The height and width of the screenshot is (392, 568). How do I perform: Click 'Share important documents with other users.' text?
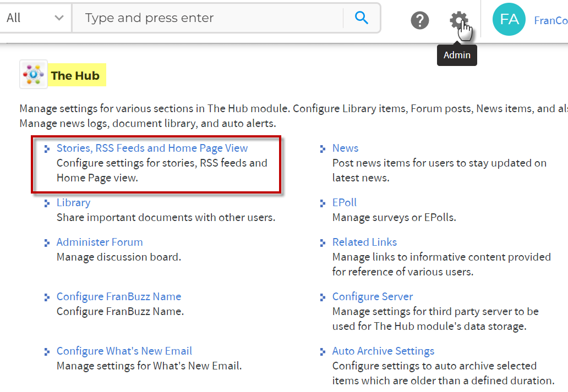(166, 218)
